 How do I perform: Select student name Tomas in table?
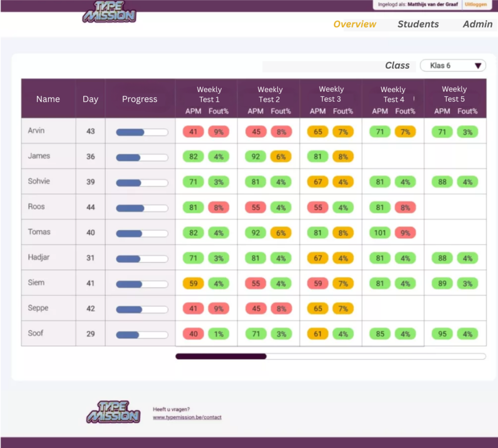coord(39,232)
